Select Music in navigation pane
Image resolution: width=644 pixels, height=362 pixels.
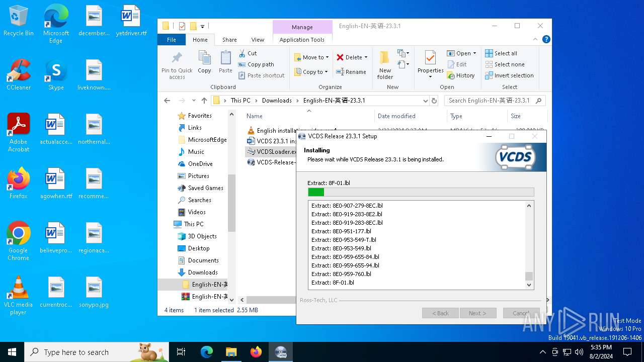pos(196,152)
